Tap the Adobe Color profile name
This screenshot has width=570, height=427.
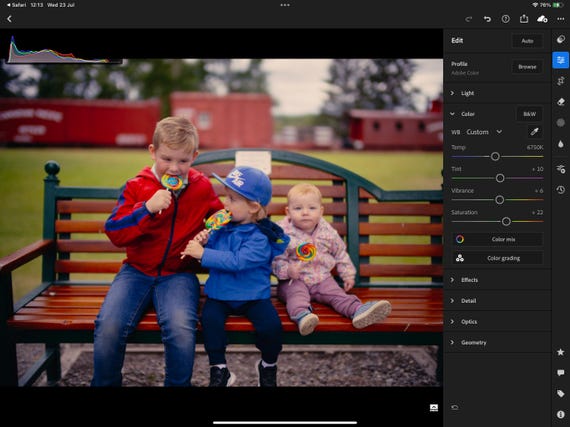[465, 73]
